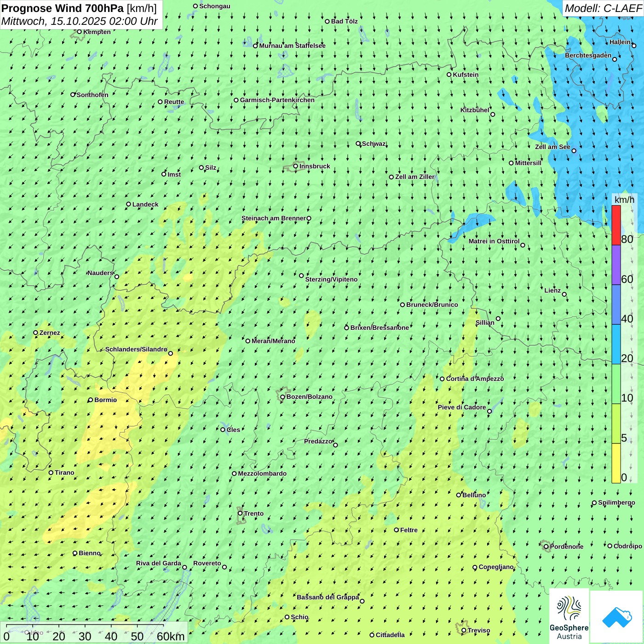Click the 'Matrei in Osttirol' label
This screenshot has width=644, height=644.
[x=494, y=241]
